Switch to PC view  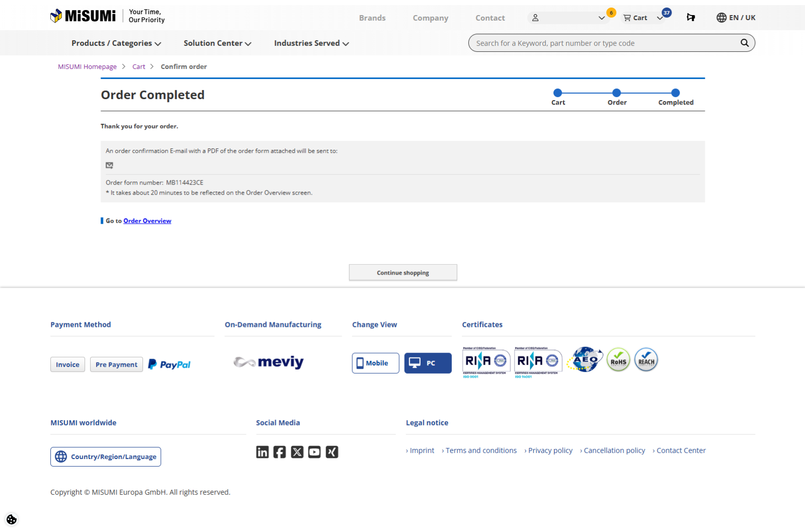[428, 363]
